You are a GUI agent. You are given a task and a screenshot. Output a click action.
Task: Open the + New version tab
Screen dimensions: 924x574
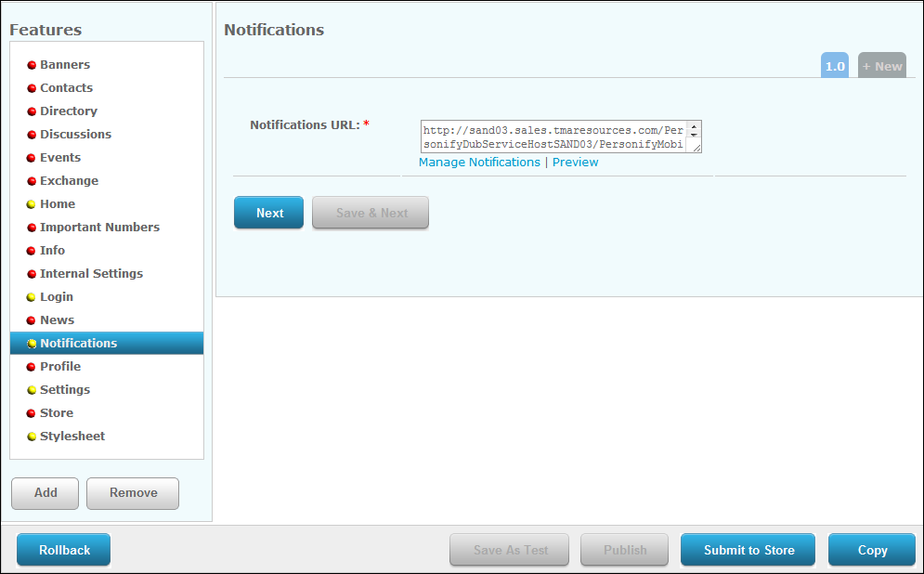click(881, 66)
